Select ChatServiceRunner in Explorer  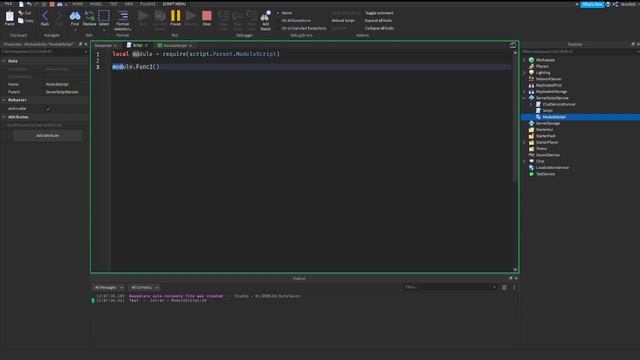(559, 104)
